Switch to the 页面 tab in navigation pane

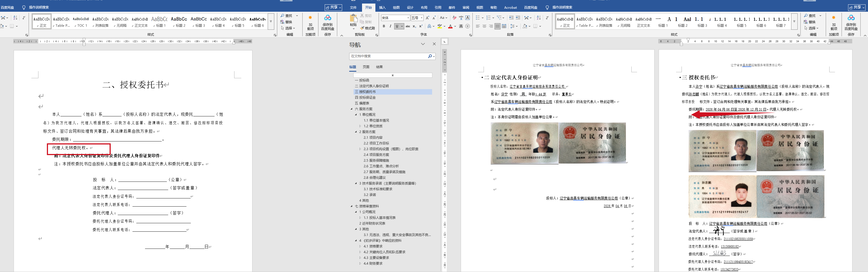(x=366, y=67)
